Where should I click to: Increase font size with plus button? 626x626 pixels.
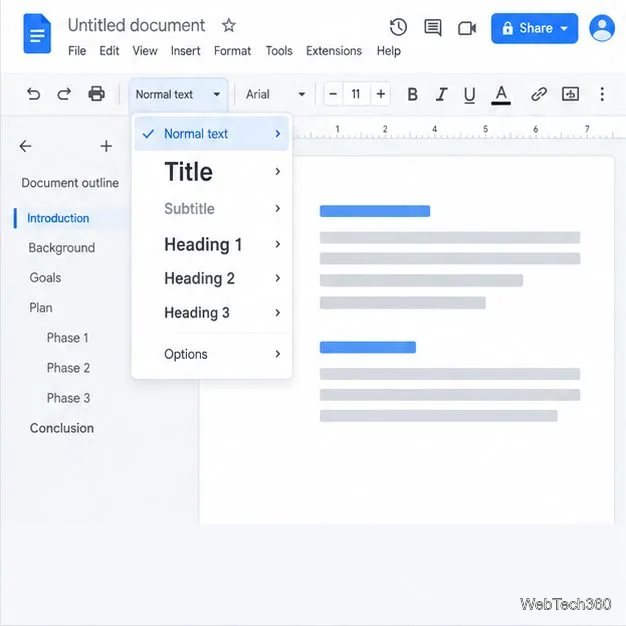[x=380, y=94]
